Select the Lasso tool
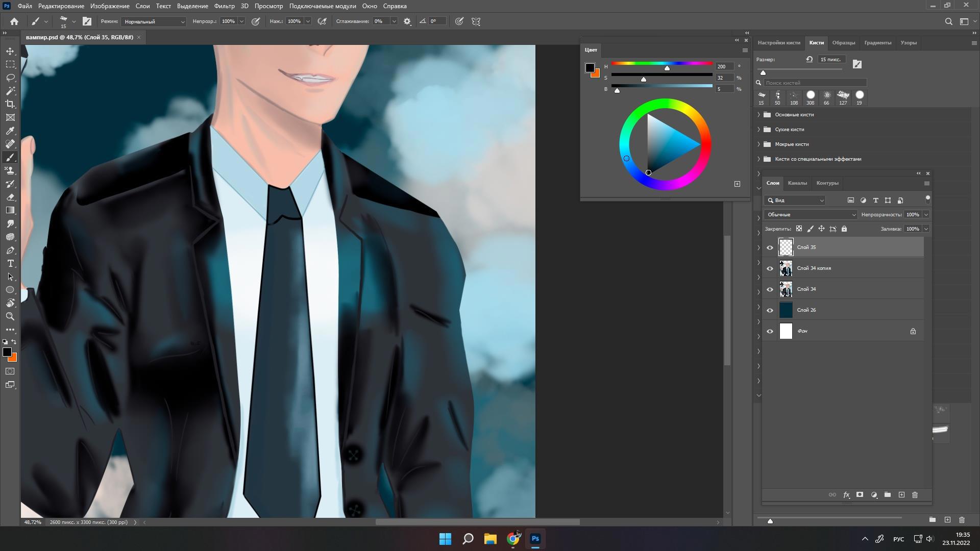This screenshot has height=551, width=980. click(10, 78)
